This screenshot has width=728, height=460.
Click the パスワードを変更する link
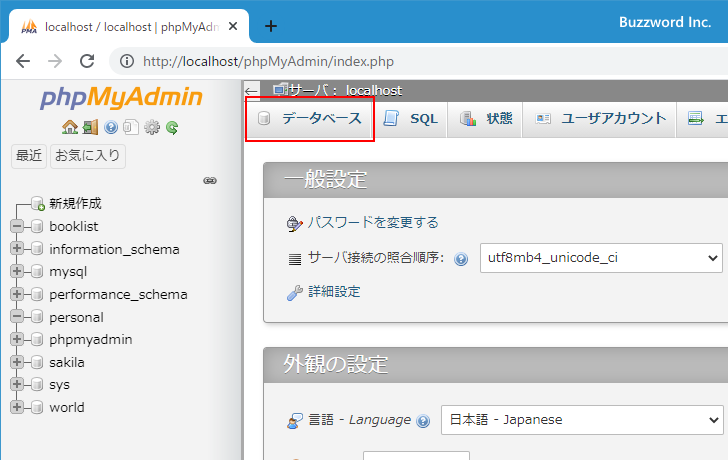[x=372, y=222]
